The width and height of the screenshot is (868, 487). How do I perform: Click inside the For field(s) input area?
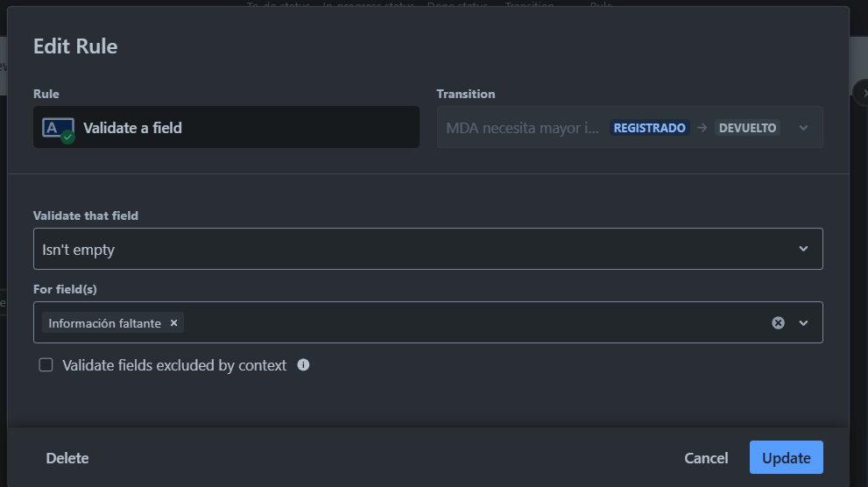coord(476,322)
